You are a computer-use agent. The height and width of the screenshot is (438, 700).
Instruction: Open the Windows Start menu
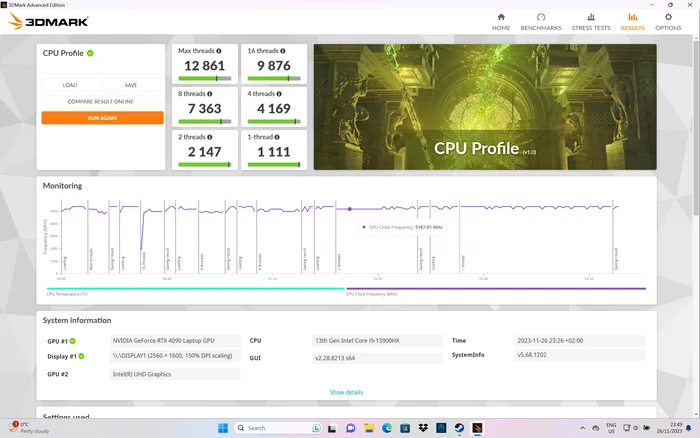pyautogui.click(x=223, y=428)
